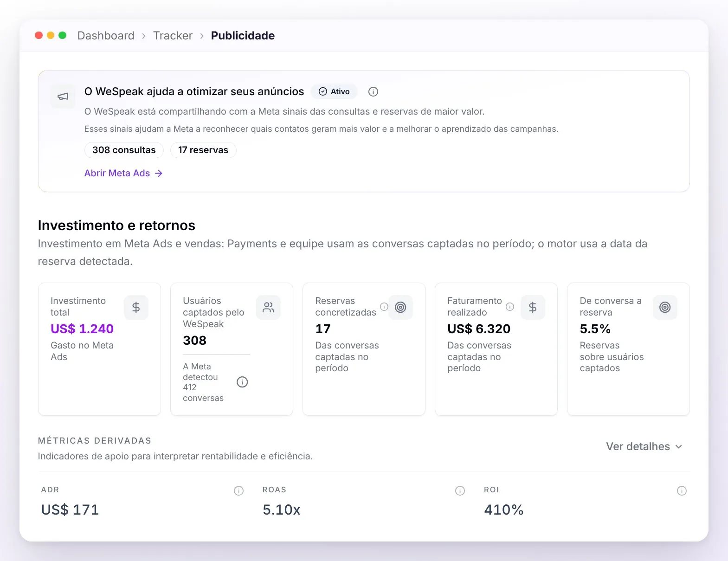This screenshot has height=561, width=728.
Task: Click the 410% ROI value
Action: coord(504,509)
